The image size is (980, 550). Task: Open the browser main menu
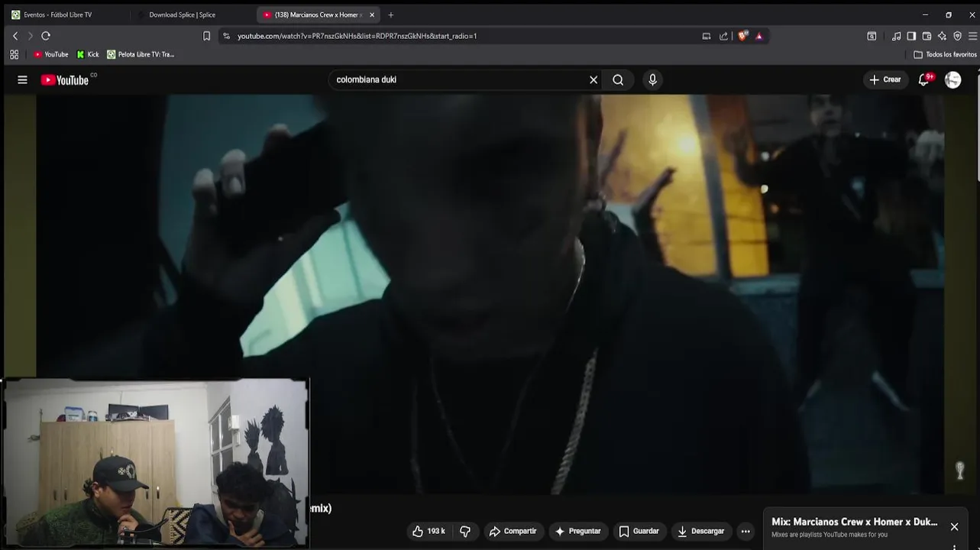(972, 36)
